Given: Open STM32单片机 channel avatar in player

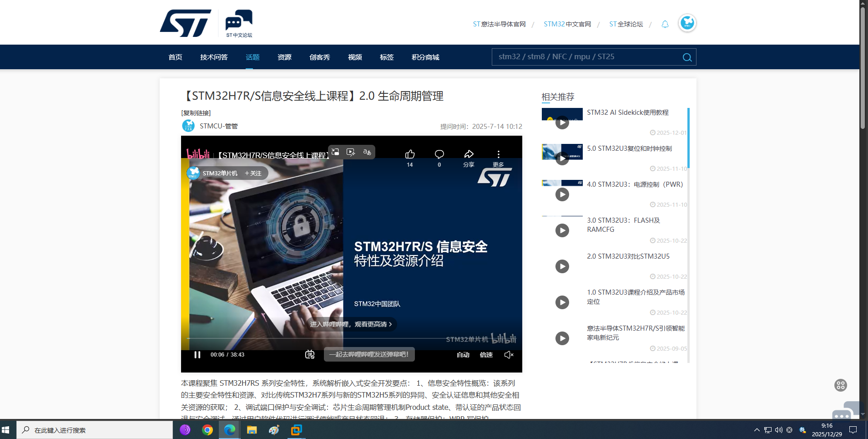Looking at the screenshot, I should (193, 173).
